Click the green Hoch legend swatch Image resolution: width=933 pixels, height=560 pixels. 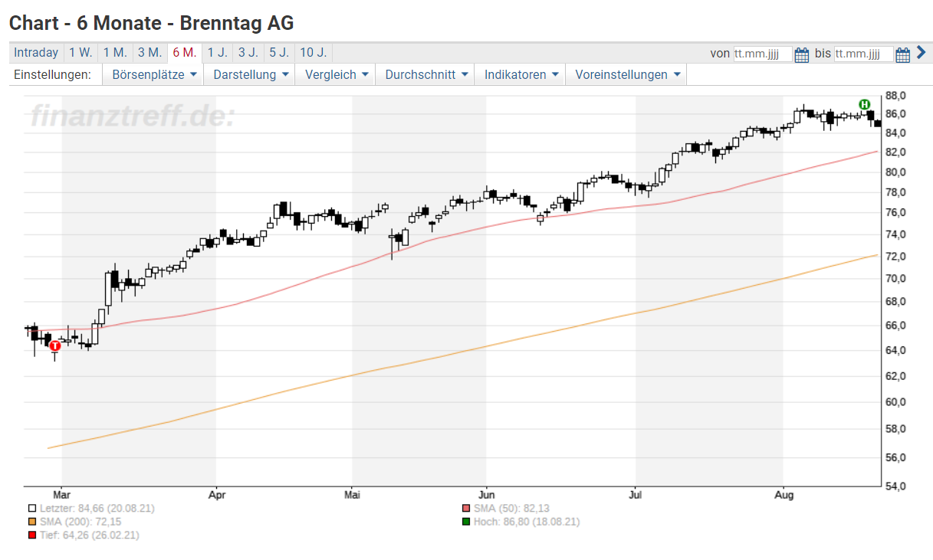coord(465,522)
